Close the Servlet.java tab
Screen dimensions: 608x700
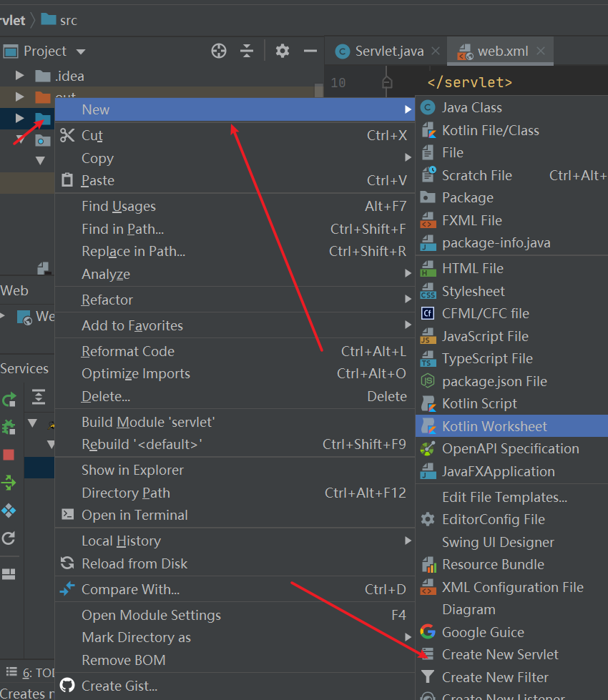(x=436, y=51)
